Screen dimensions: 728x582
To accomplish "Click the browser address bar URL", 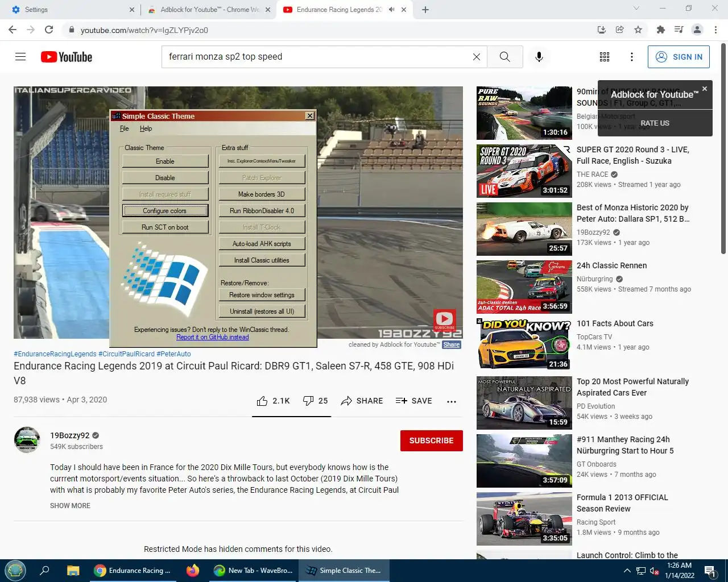I will 144,30.
